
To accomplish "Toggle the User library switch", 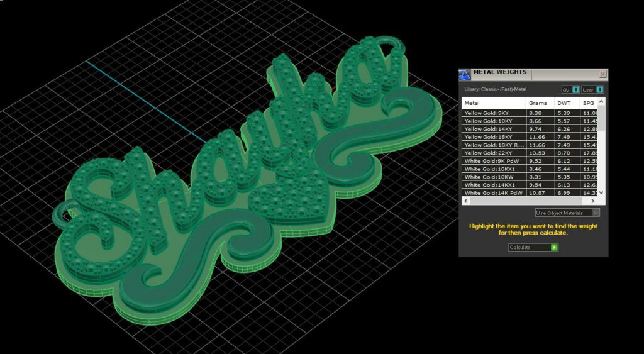I will coord(592,89).
